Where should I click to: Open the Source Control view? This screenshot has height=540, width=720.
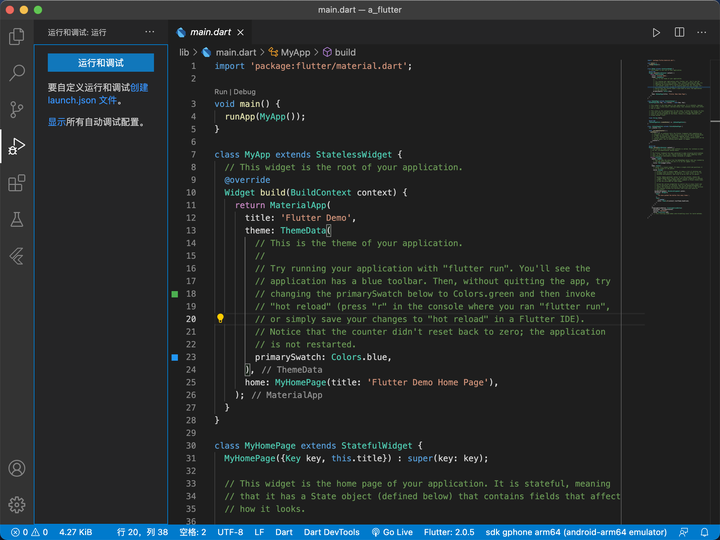coord(17,109)
